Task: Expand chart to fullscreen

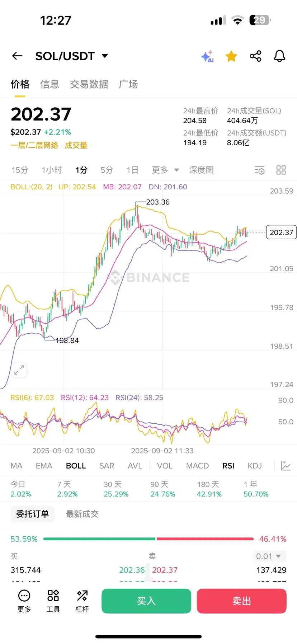Action: point(19,370)
